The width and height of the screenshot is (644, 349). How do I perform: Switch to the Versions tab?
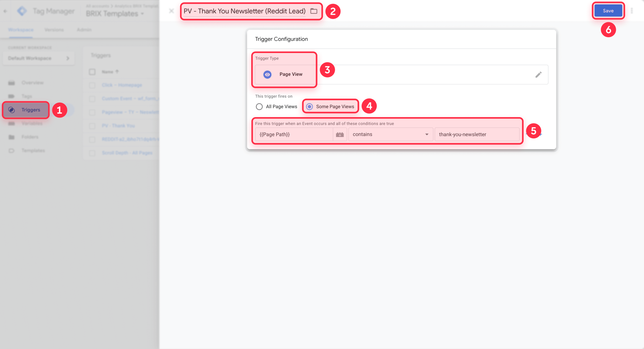click(54, 30)
